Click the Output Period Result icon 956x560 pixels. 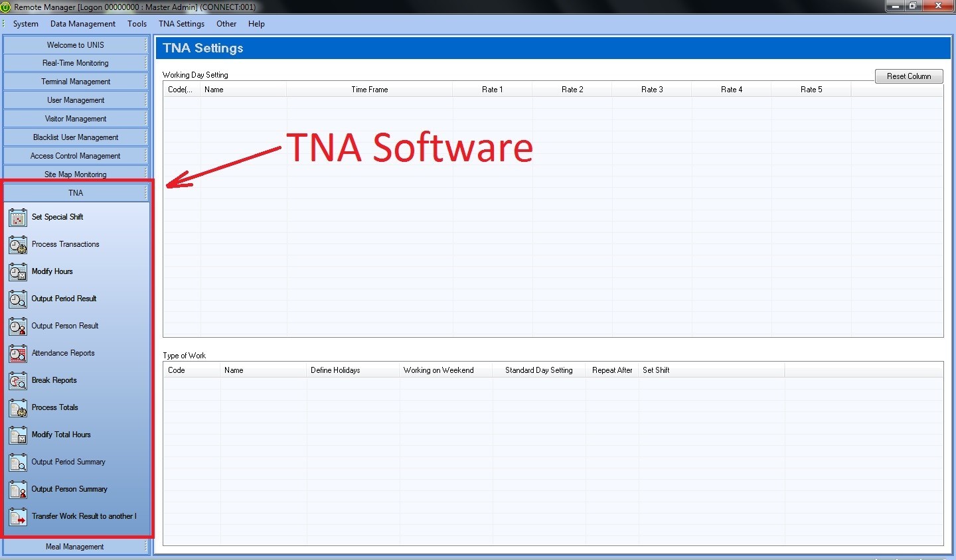coord(18,299)
